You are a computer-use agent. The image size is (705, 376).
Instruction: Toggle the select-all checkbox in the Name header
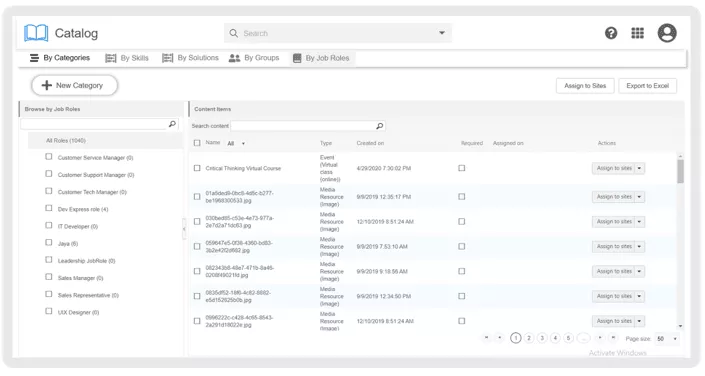(x=197, y=143)
